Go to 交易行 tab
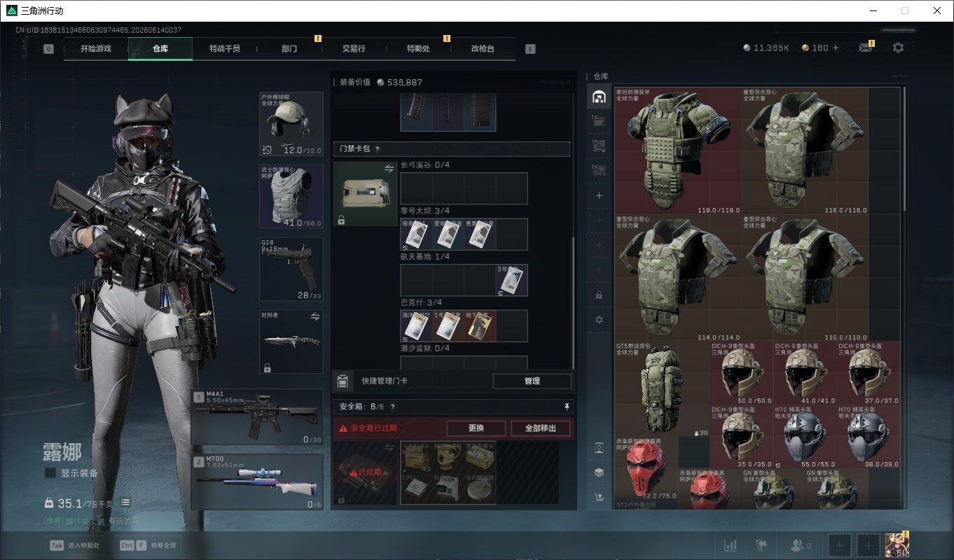 (x=354, y=49)
